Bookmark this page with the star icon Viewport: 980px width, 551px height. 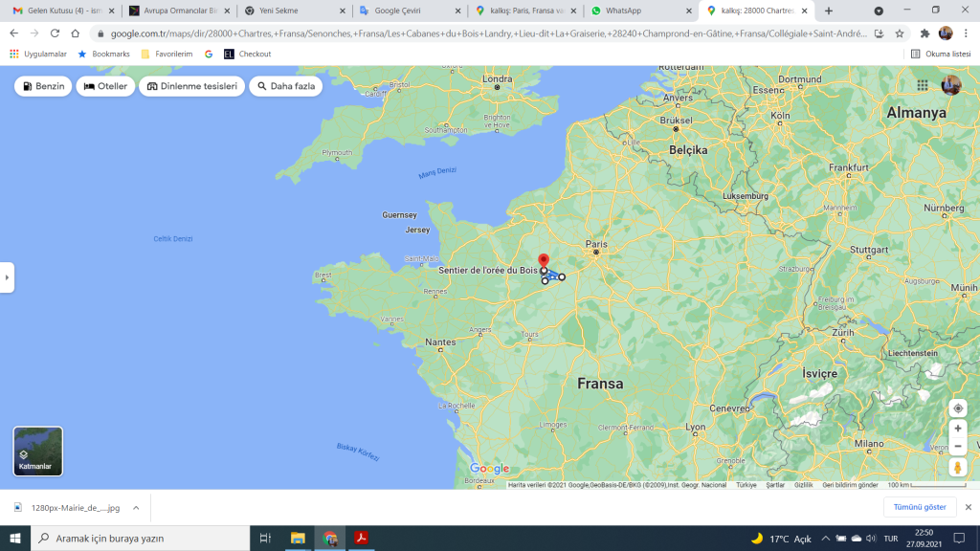[x=902, y=33]
